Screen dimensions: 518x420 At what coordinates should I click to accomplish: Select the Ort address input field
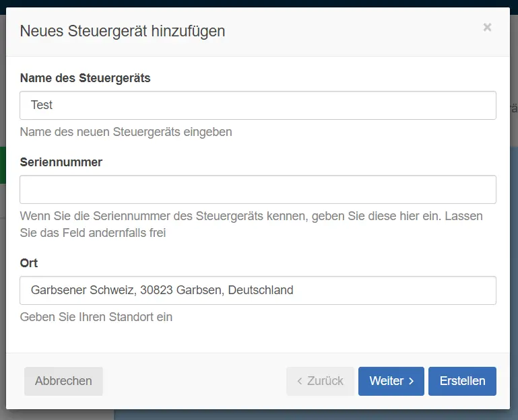pyautogui.click(x=258, y=291)
